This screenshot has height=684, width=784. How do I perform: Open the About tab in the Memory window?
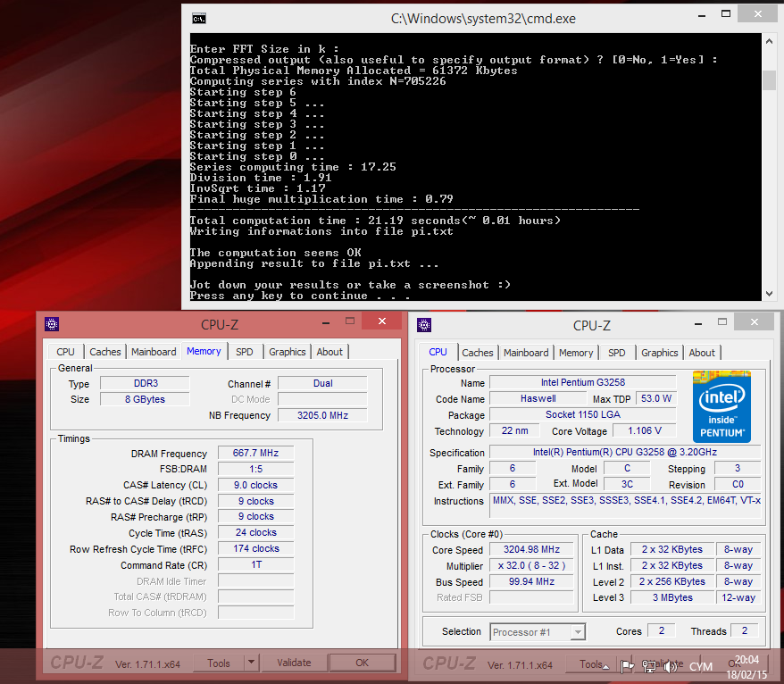329,352
